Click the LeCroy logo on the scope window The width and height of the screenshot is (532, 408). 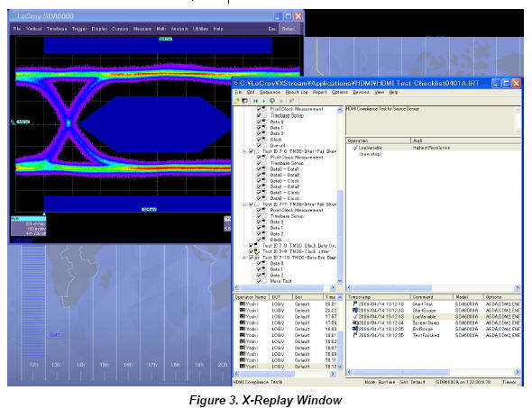pyautogui.click(x=22, y=240)
